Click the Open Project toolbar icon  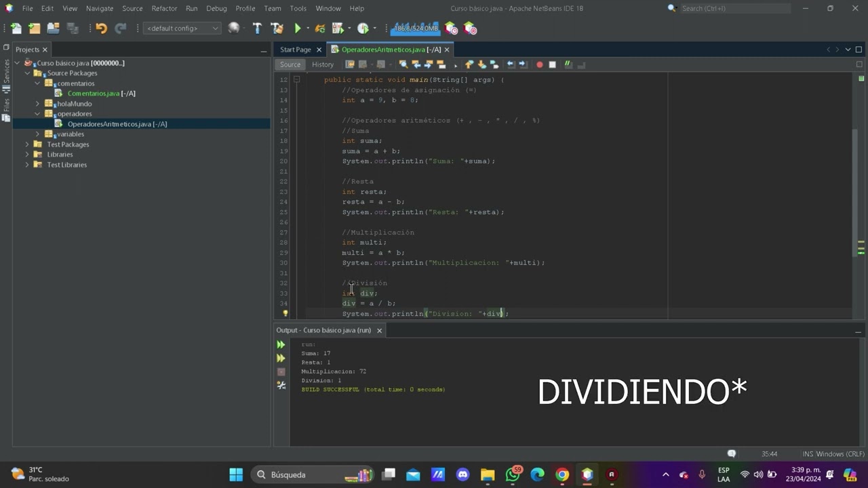click(x=53, y=28)
